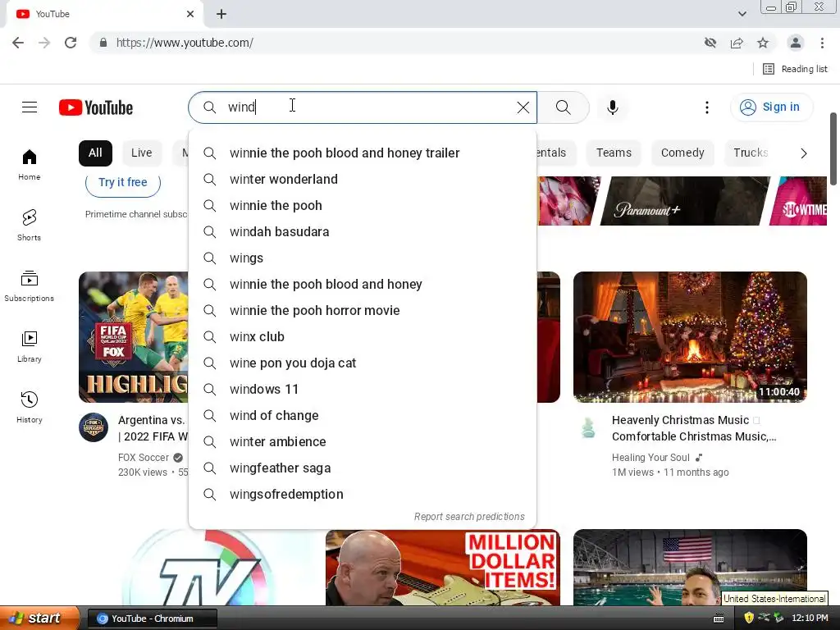Choose suggestion windows 11
The height and width of the screenshot is (630, 840).
pos(363,390)
